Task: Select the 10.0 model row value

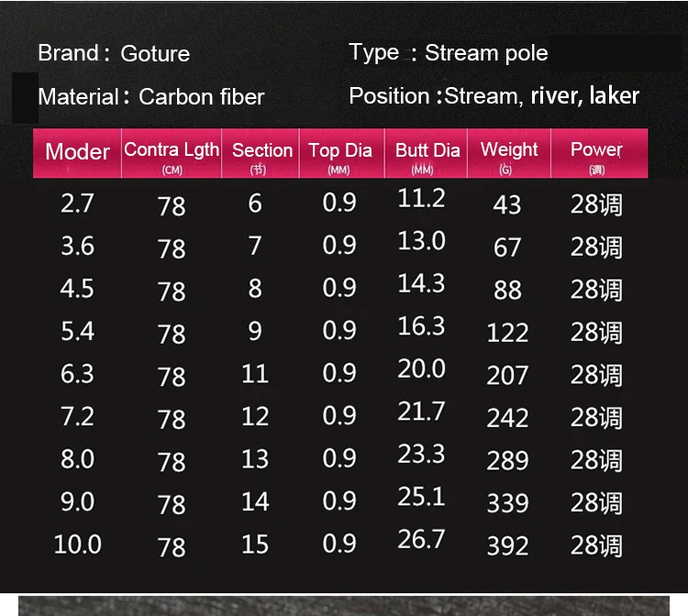Action: click(x=78, y=544)
